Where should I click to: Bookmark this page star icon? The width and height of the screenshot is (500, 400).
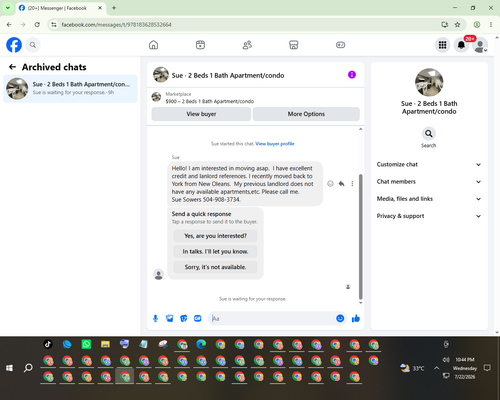coord(457,24)
